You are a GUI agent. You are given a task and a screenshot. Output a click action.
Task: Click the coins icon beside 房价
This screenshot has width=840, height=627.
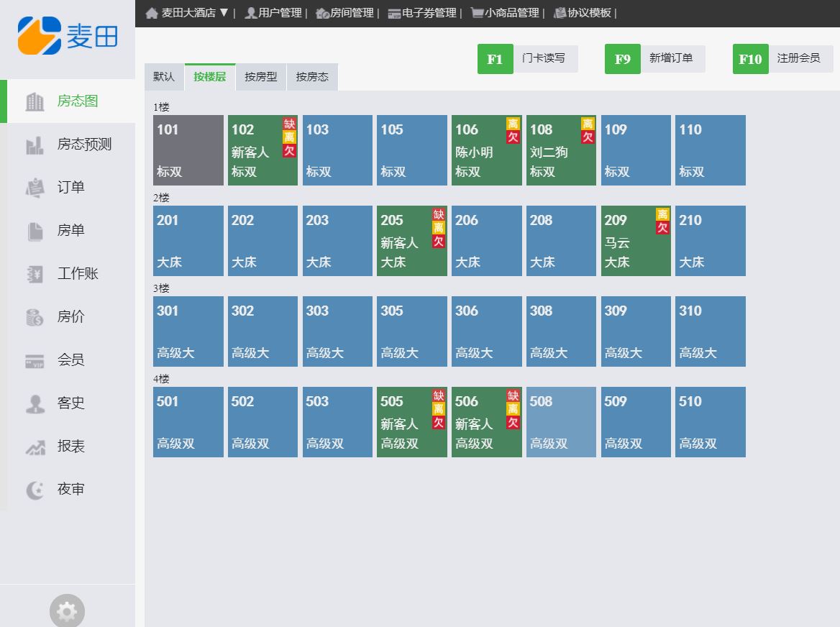point(35,317)
